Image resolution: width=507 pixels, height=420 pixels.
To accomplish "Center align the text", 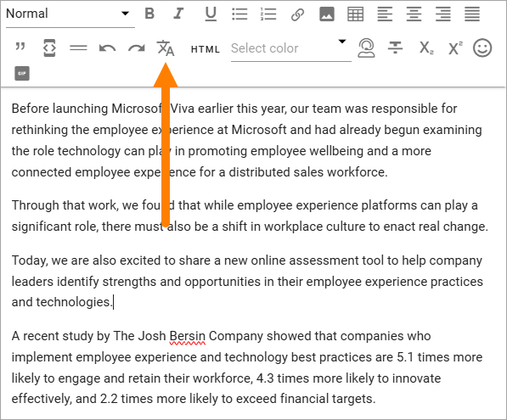I will 414,14.
